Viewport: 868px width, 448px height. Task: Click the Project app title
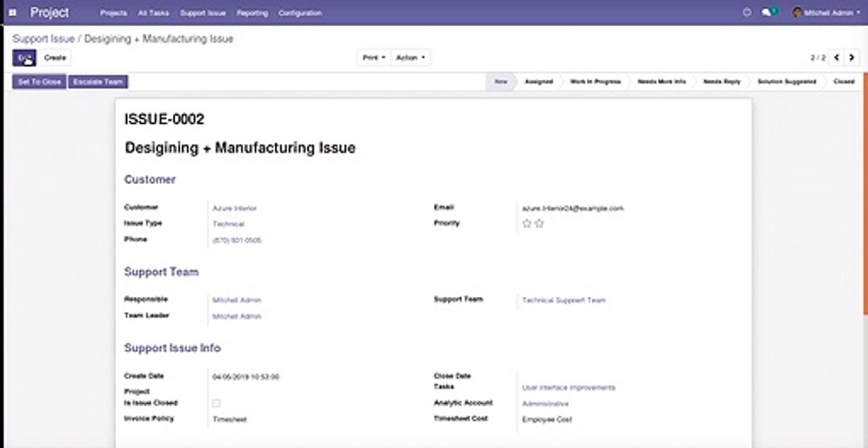(x=50, y=12)
